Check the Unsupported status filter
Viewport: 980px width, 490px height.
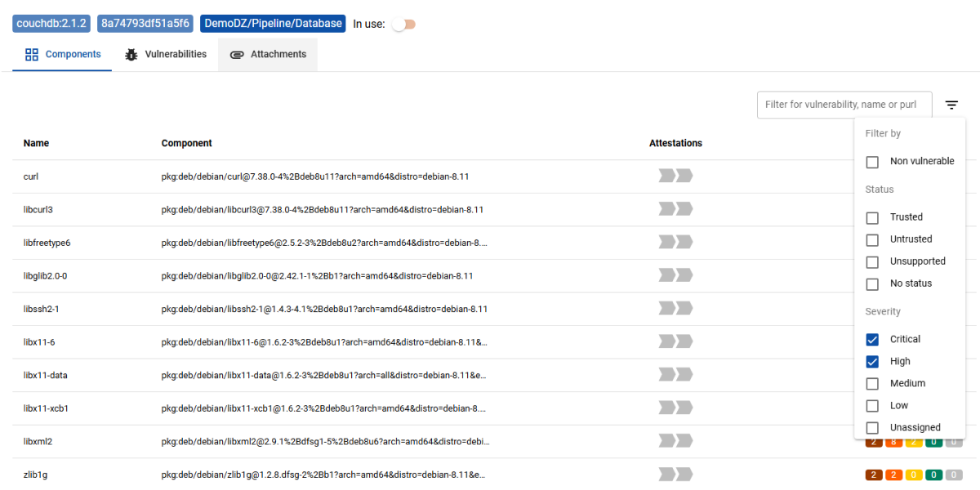point(872,261)
